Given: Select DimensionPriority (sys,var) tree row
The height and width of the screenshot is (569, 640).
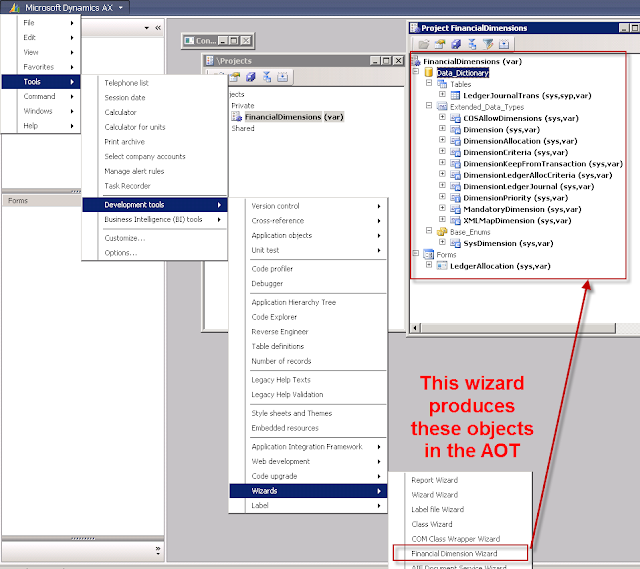Looking at the screenshot, I should [516, 198].
